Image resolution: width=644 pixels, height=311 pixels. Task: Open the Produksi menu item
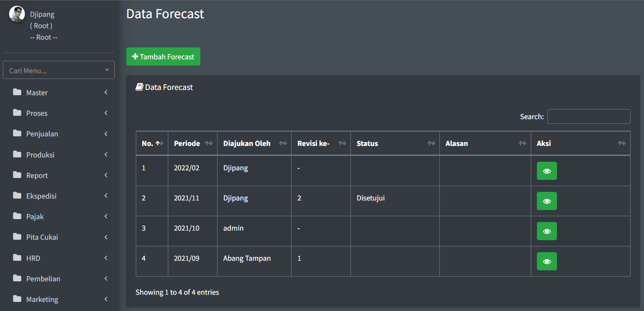(x=40, y=155)
